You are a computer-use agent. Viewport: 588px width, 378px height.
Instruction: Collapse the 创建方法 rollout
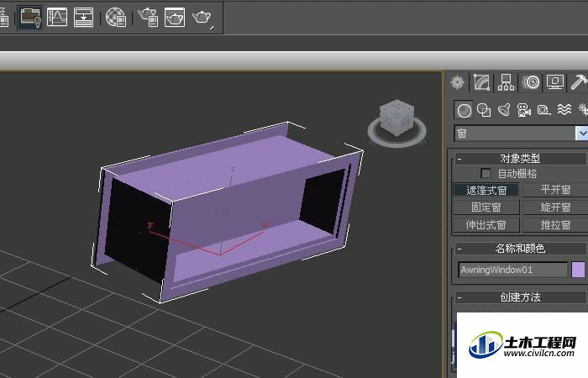click(x=521, y=297)
